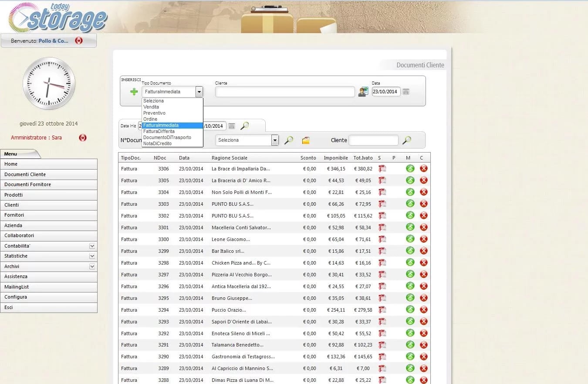
Task: Click Talamanca Benedetto customer name
Action: coord(237,345)
